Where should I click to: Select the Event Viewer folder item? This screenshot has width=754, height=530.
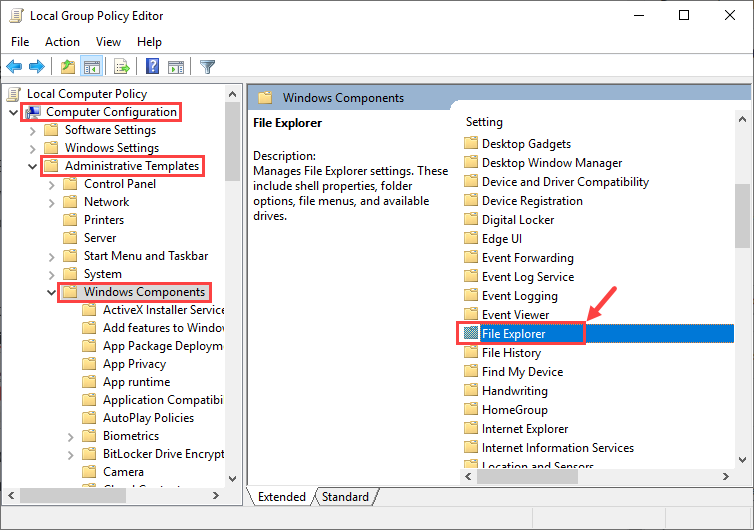point(515,314)
